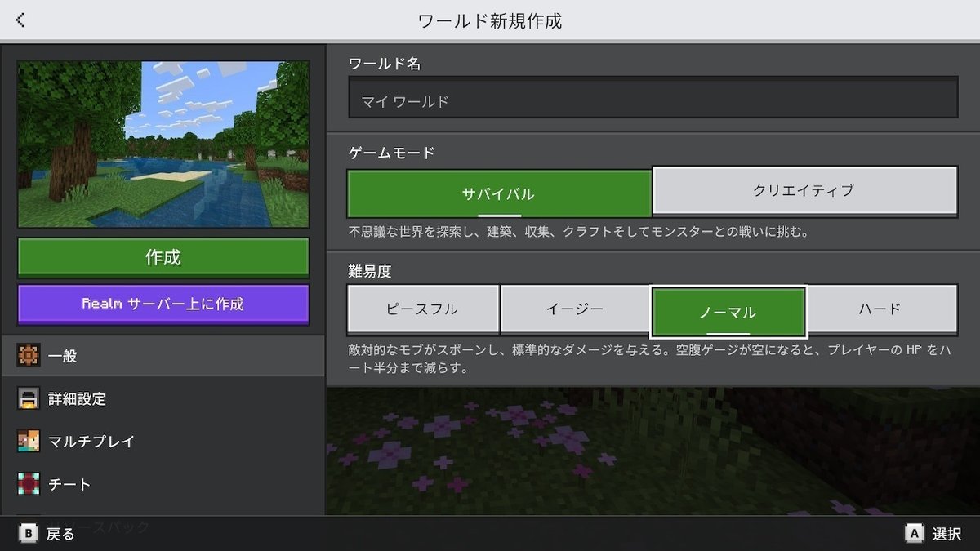
Task: Reselect the ノーマル difficulty option
Action: (x=728, y=309)
